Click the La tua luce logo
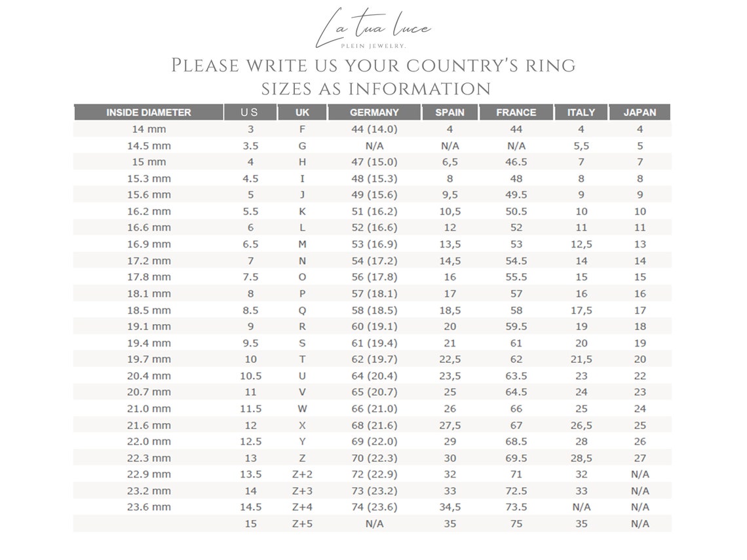The image size is (747, 560). click(373, 29)
